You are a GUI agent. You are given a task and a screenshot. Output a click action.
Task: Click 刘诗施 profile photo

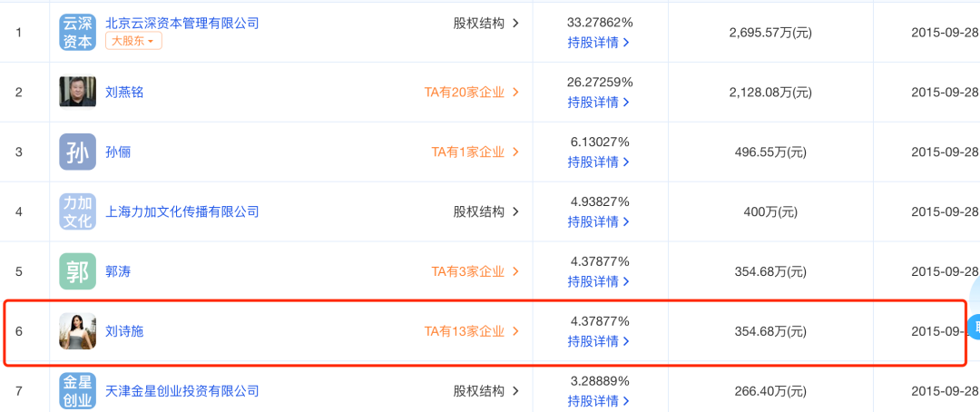pos(77,330)
